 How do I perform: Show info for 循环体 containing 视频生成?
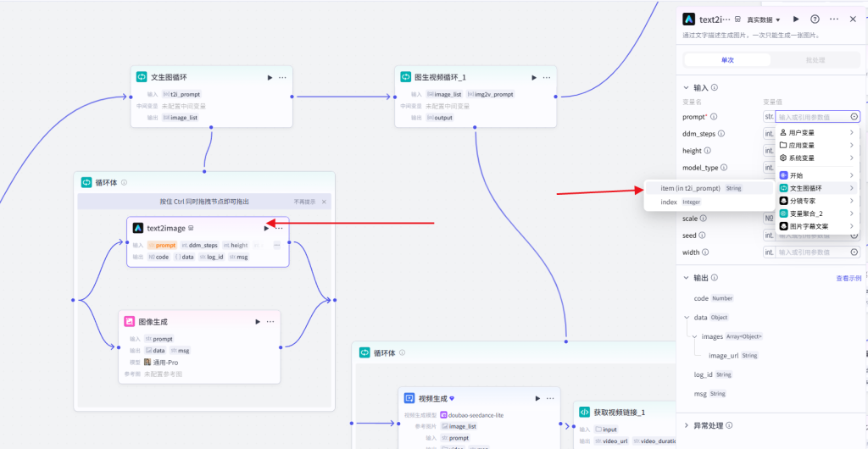point(403,352)
